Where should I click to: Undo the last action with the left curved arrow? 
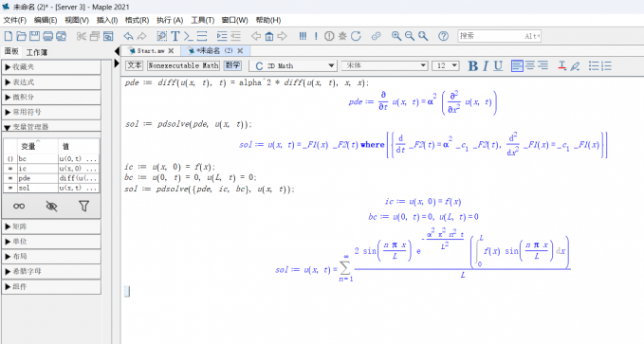[128, 36]
